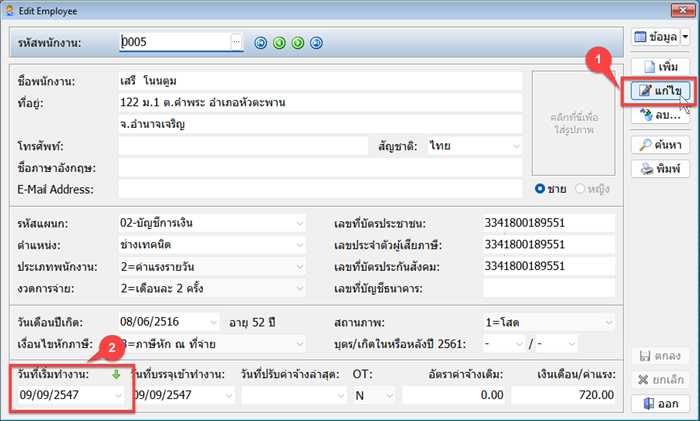The height and width of the screenshot is (421, 700).
Task: Click the เพิ่ม (Add) button
Action: (x=655, y=67)
